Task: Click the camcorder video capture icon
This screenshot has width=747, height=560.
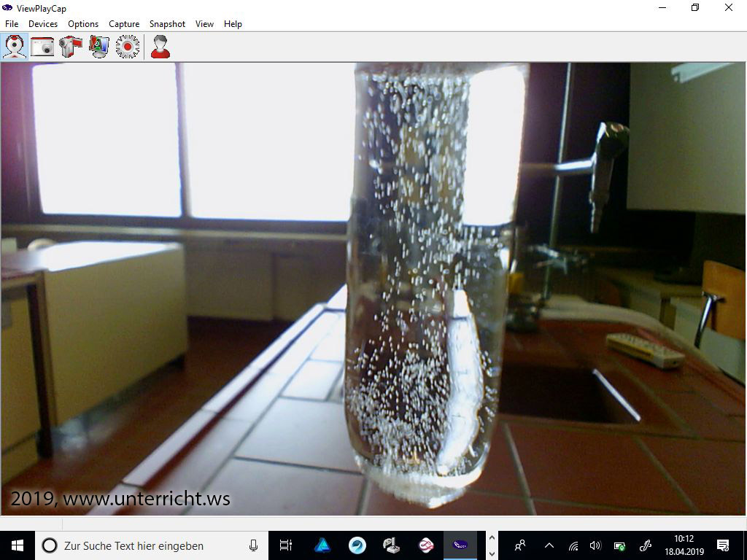Action: tap(71, 47)
